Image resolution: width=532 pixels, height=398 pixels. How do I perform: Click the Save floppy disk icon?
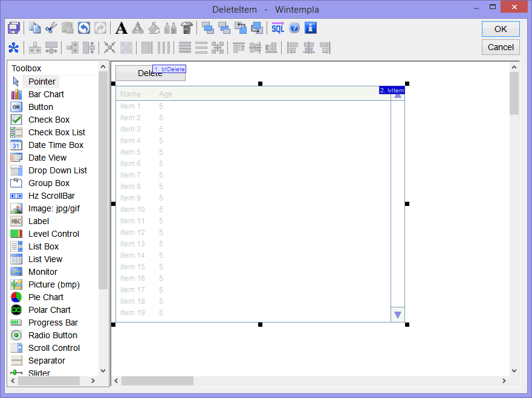click(14, 28)
